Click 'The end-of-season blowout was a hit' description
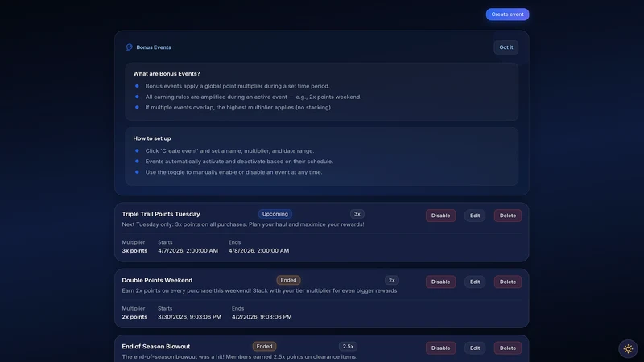This screenshot has width=644, height=362. pyautogui.click(x=239, y=356)
